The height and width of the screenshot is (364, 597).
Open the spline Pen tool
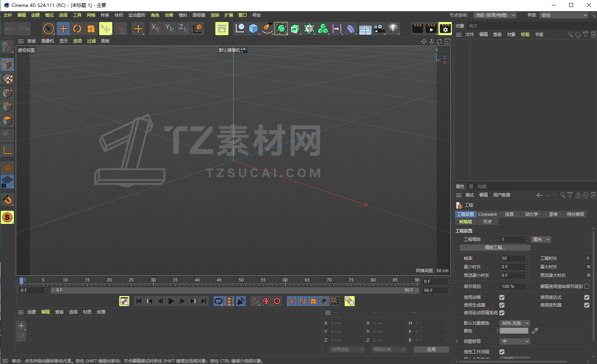(x=267, y=29)
